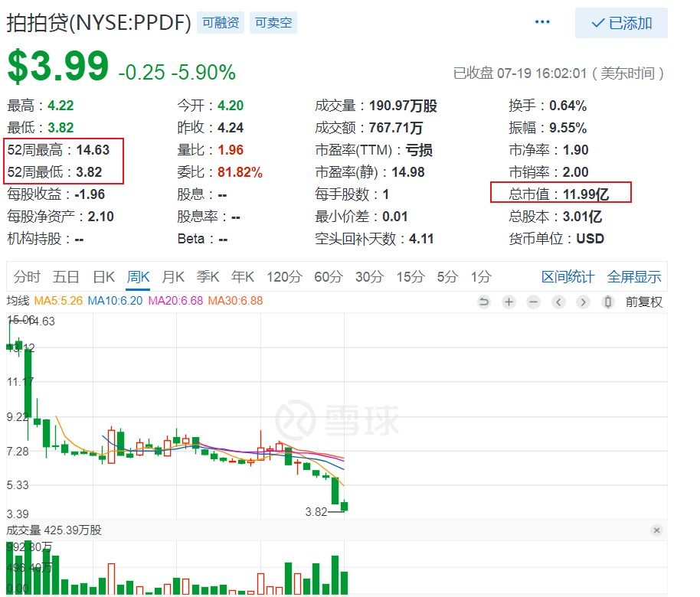Move chart left with the back chevron

558,302
